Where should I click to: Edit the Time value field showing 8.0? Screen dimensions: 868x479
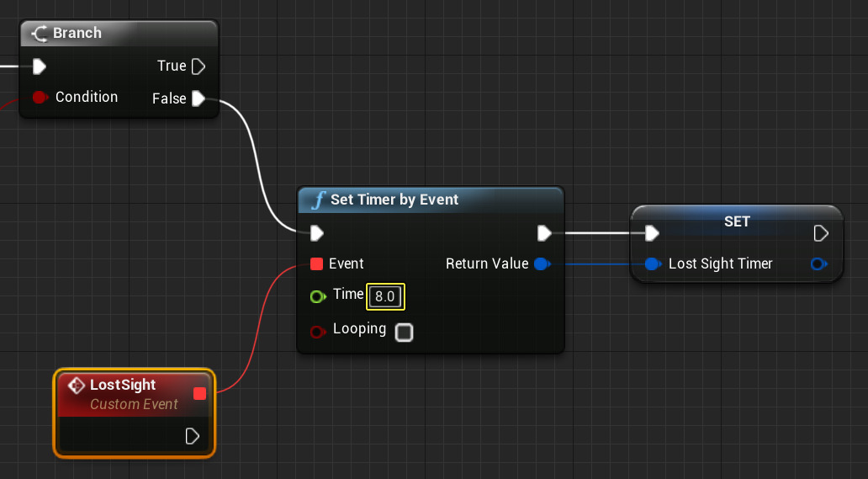click(385, 296)
